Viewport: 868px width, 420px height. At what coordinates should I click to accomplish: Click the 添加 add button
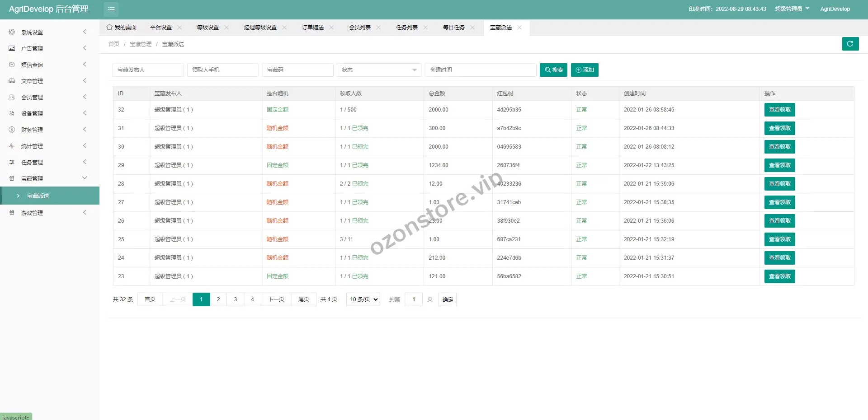pyautogui.click(x=585, y=70)
